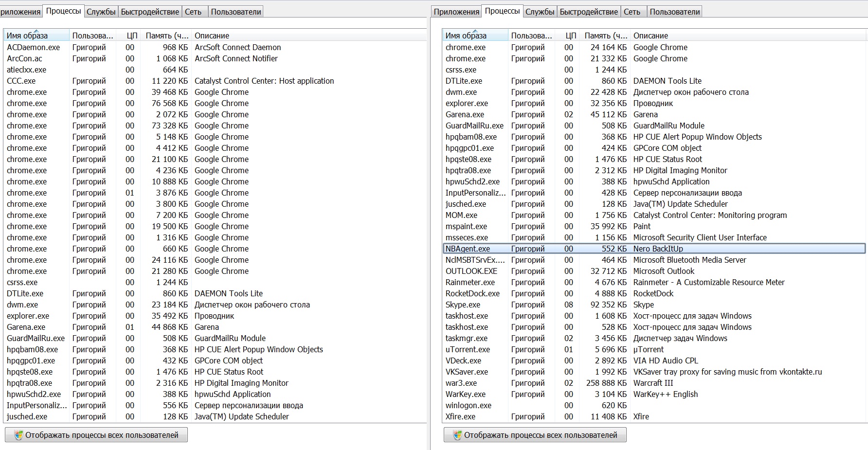Sort left list by 'Память' column header
This screenshot has height=450, width=868.
(x=166, y=36)
